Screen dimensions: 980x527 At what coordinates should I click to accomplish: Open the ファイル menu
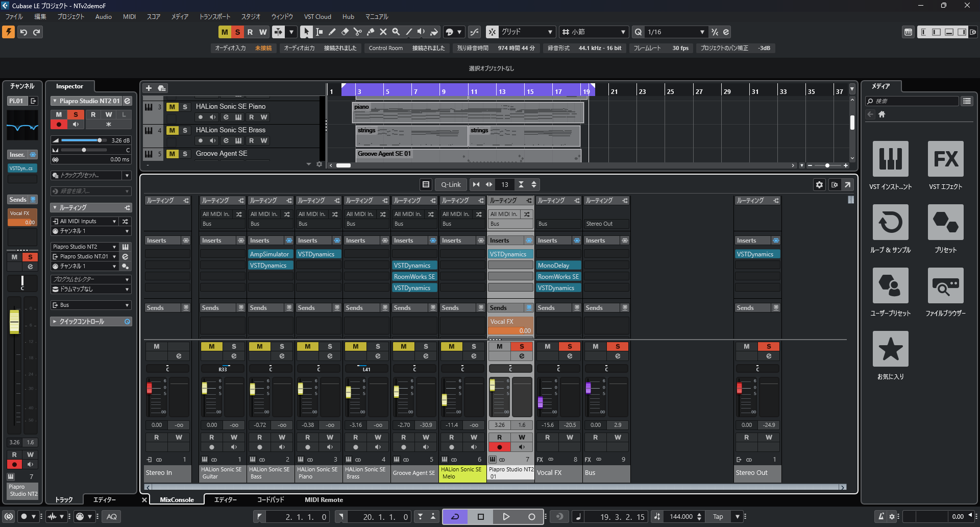14,17
